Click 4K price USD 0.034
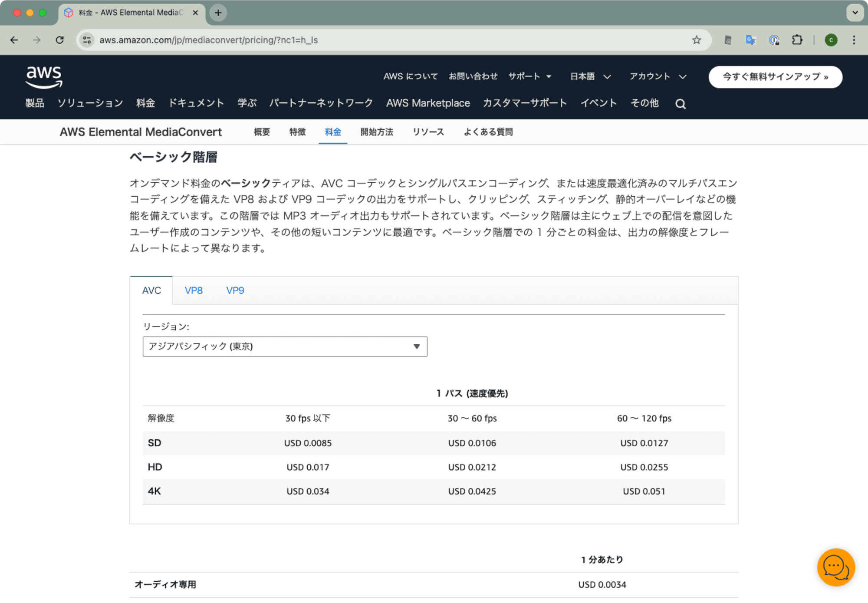The height and width of the screenshot is (603, 868). tap(308, 491)
